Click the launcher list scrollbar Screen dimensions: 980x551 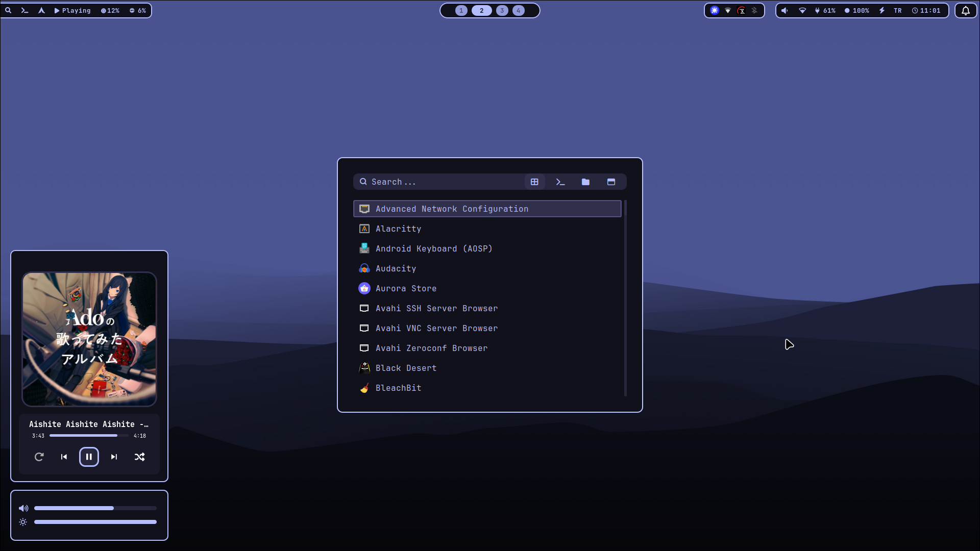(x=625, y=298)
